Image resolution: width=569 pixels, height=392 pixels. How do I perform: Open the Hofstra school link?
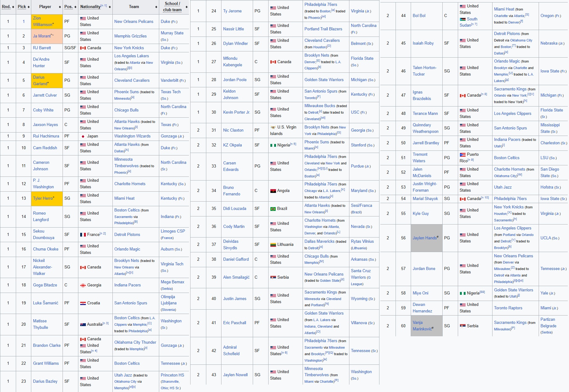tap(547, 187)
